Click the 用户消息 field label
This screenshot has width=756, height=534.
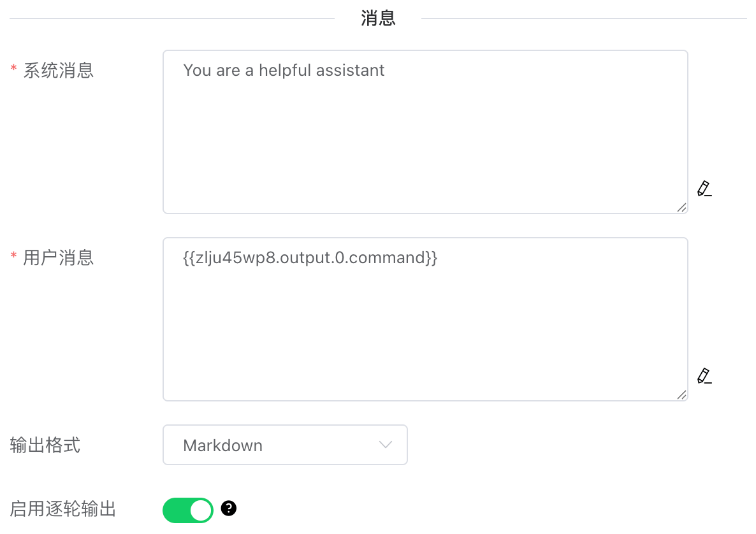pos(59,257)
